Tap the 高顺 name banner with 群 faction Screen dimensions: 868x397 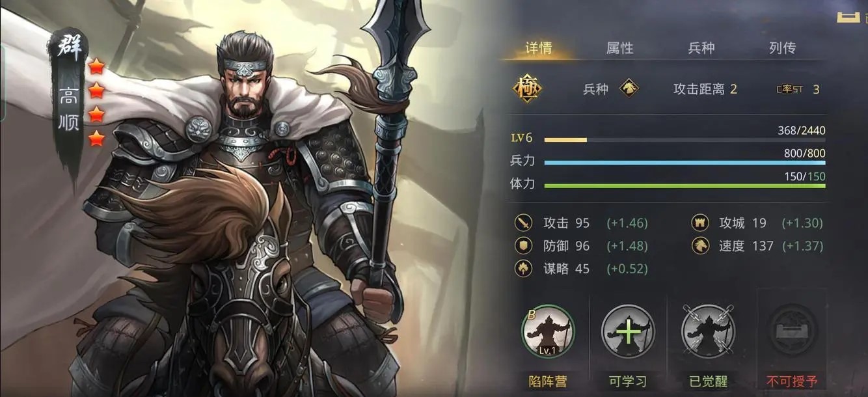pyautogui.click(x=68, y=98)
